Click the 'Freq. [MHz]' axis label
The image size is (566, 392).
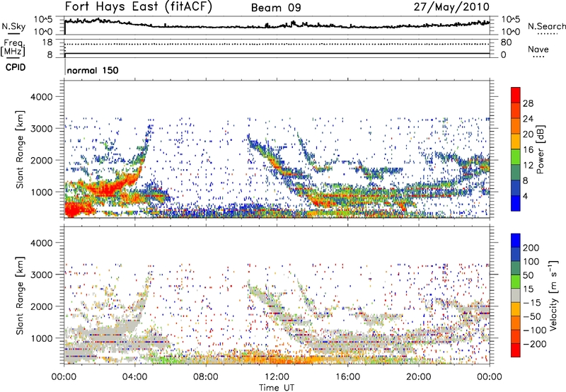13,48
